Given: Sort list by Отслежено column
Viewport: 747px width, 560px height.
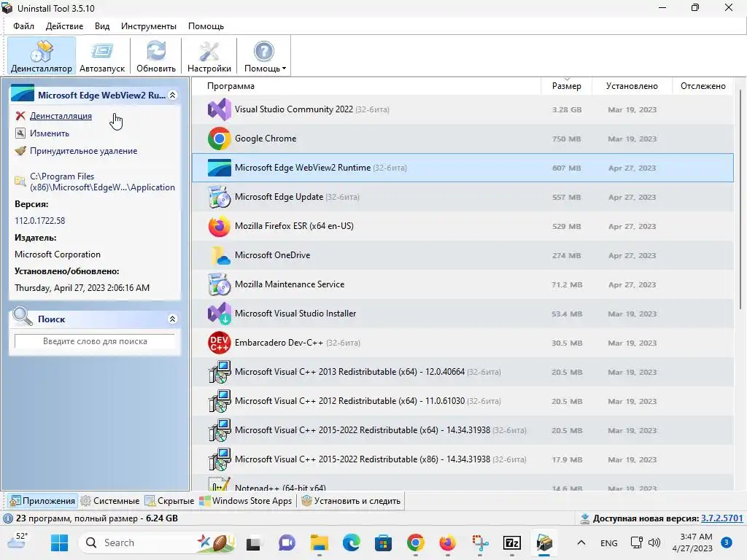Looking at the screenshot, I should click(703, 86).
